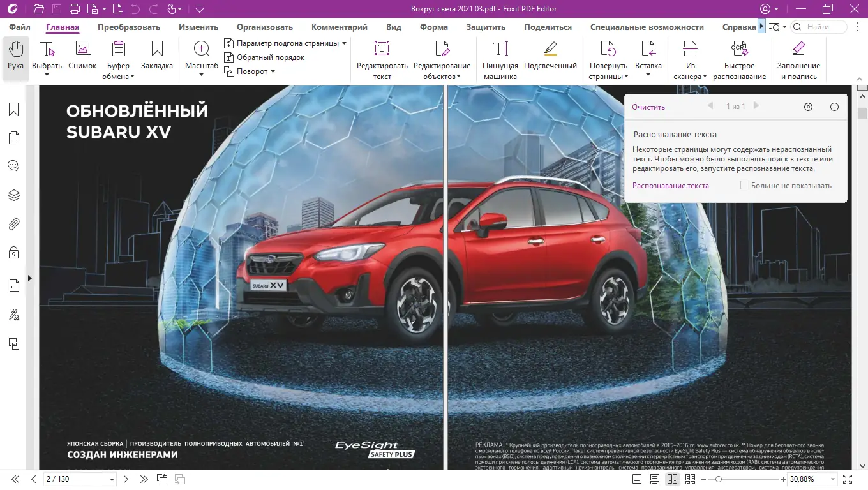Click Обратный порядок reflow button

(x=265, y=57)
